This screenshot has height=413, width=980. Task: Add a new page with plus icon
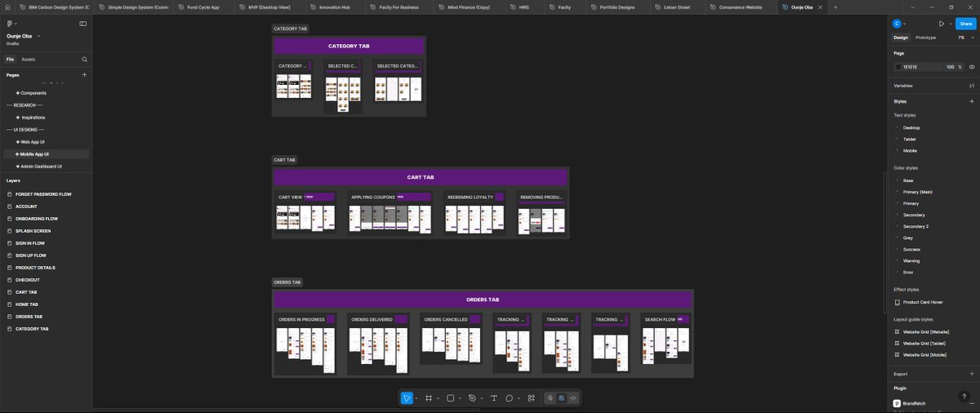pos(84,75)
